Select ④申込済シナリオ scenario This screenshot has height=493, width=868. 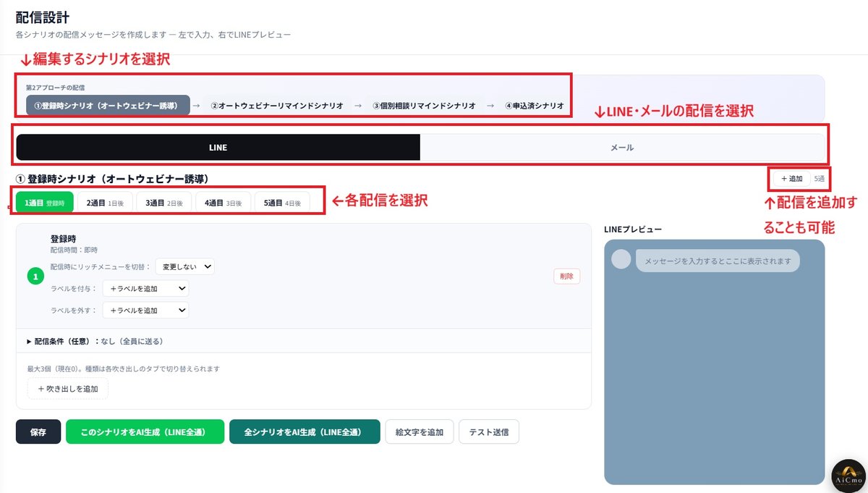point(534,106)
